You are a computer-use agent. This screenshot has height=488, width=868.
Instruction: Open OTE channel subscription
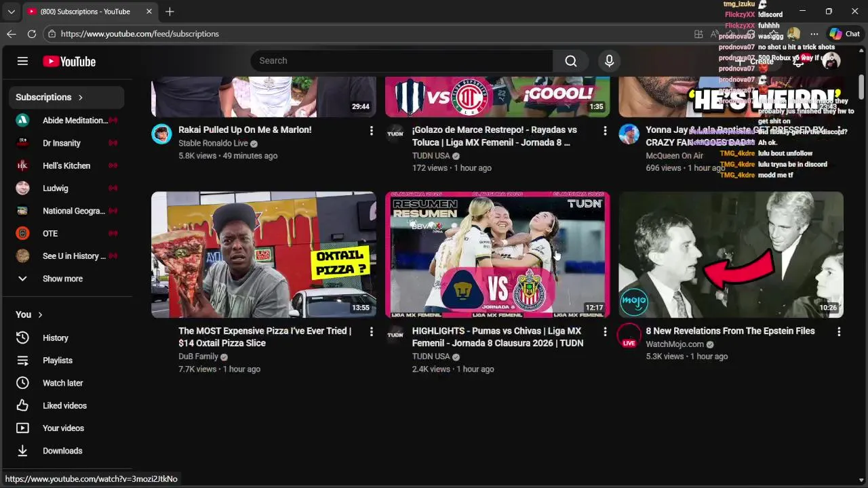pyautogui.click(x=66, y=233)
